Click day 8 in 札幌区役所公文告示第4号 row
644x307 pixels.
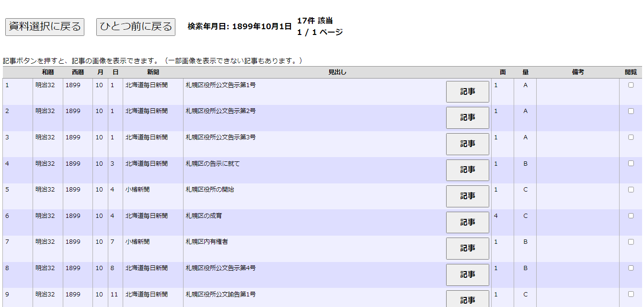[113, 268]
